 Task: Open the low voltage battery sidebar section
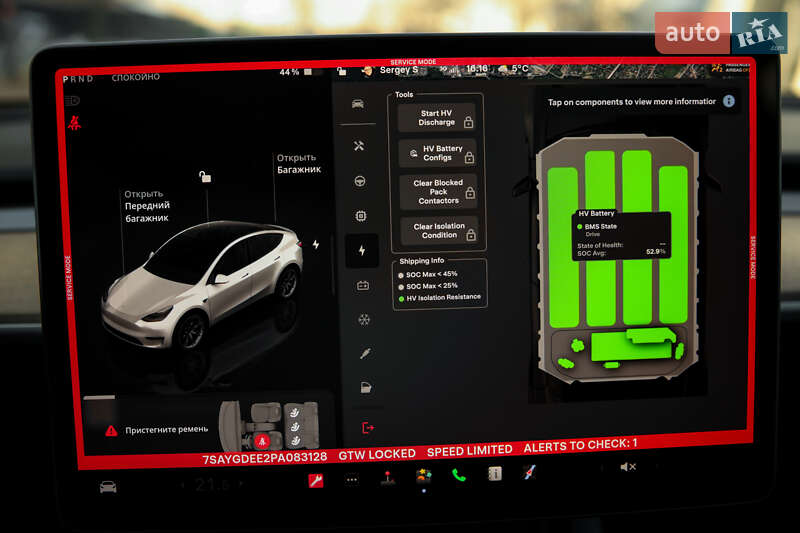tap(363, 286)
